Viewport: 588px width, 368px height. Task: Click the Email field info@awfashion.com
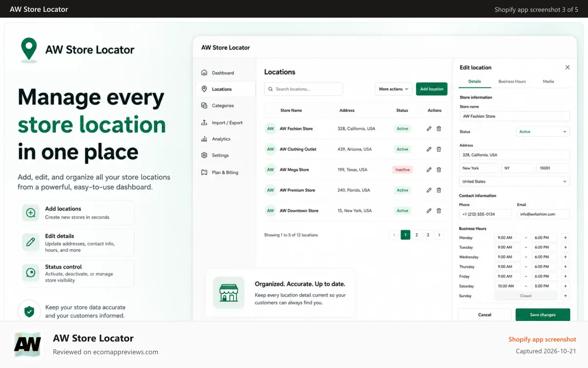pos(543,214)
